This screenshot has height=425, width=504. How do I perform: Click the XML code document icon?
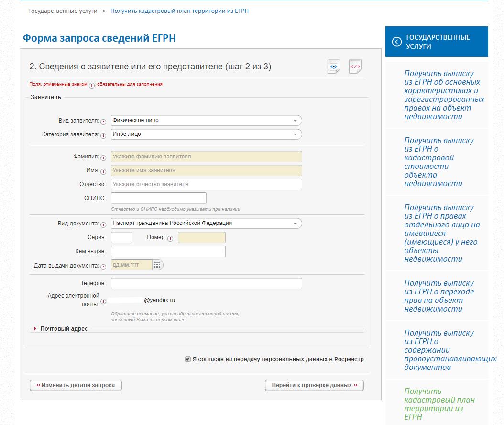355,67
